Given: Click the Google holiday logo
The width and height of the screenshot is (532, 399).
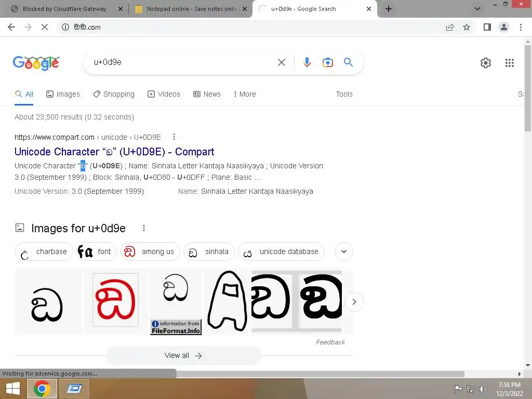Looking at the screenshot, I should (36, 63).
